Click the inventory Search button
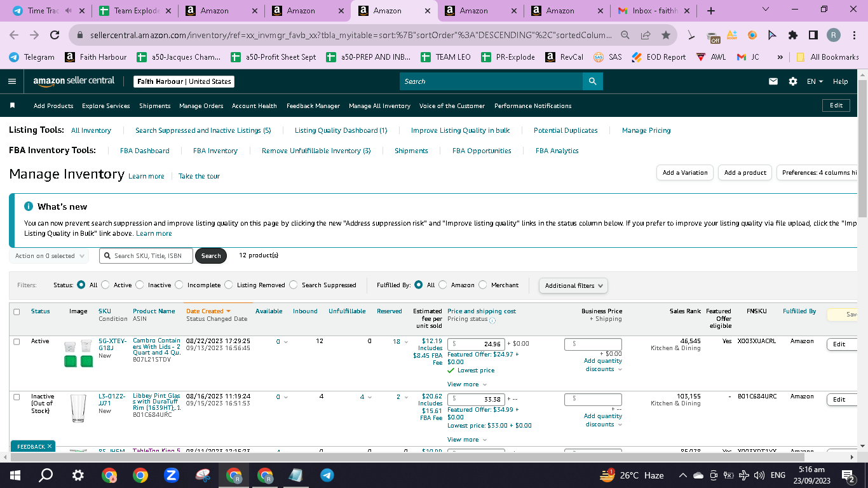The height and width of the screenshot is (488, 868). pos(211,256)
